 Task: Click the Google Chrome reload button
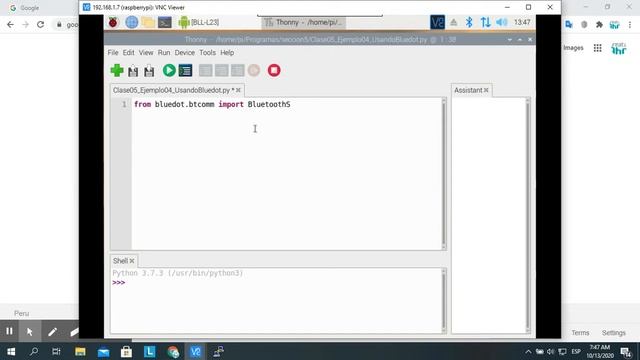coord(40,24)
